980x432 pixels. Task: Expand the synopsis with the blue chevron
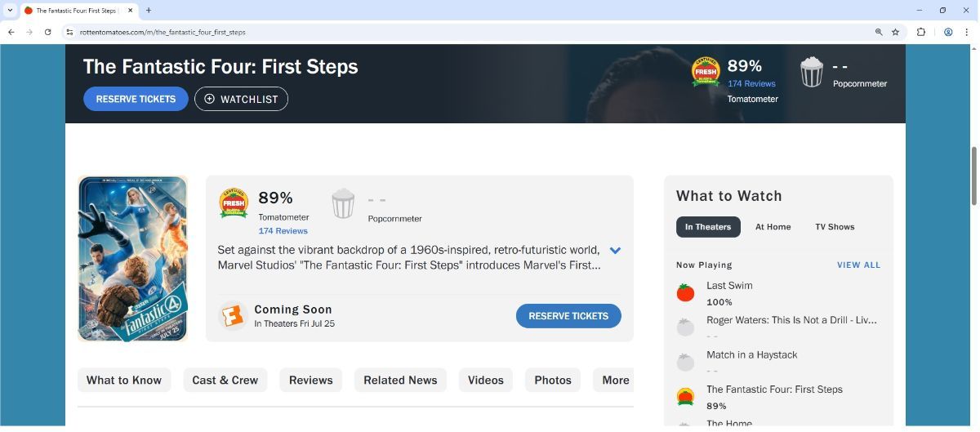pyautogui.click(x=615, y=251)
